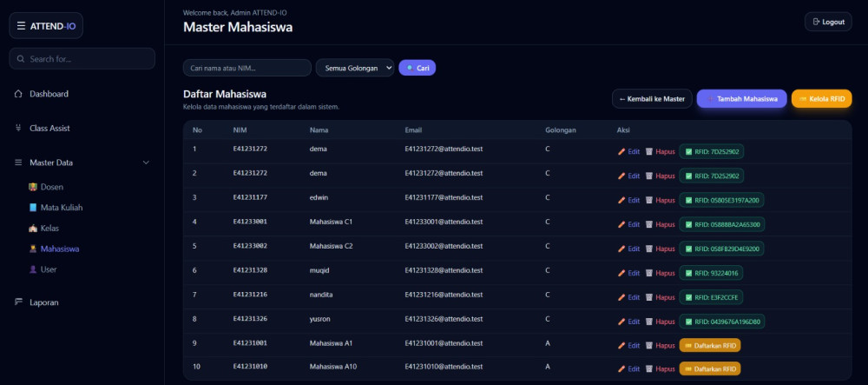Open the Semua Golongan dropdown
The height and width of the screenshot is (385, 868).
(354, 68)
